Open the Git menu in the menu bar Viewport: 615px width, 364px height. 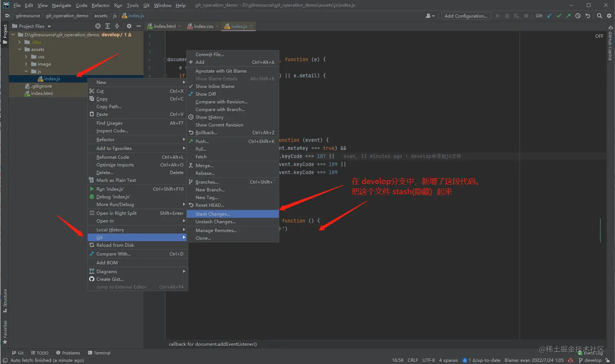tap(146, 5)
